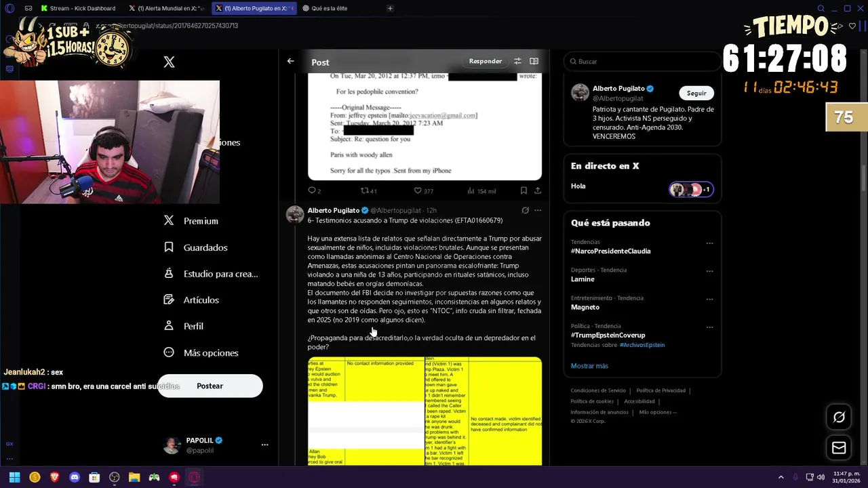The width and height of the screenshot is (868, 488).
Task: Open the Windows Start menu
Action: point(14,477)
